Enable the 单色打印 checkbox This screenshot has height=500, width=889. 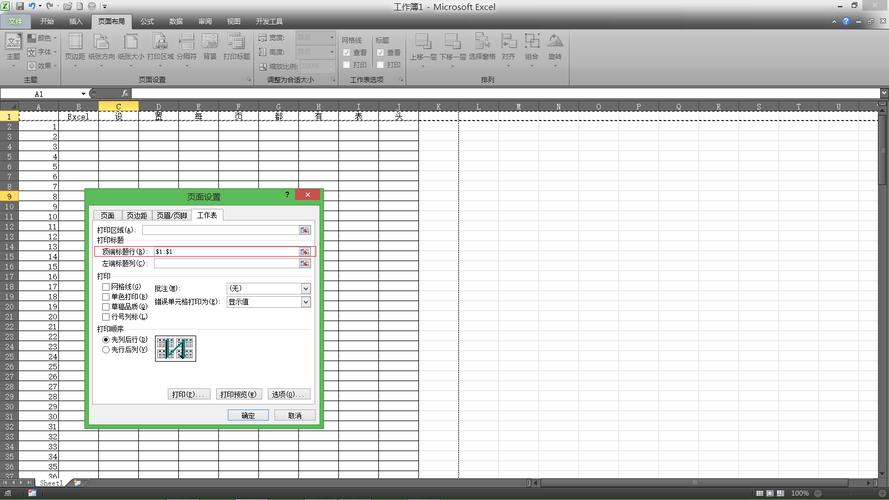(106, 296)
